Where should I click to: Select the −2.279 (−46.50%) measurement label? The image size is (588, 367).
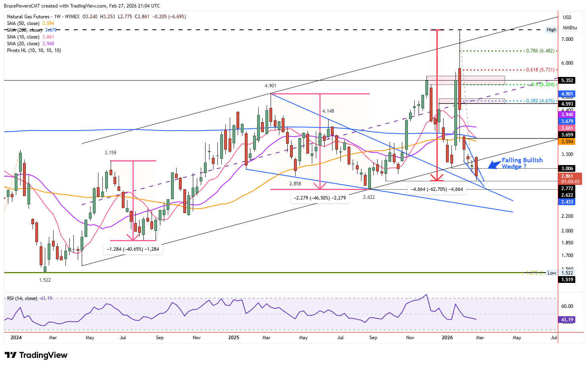coord(320,198)
